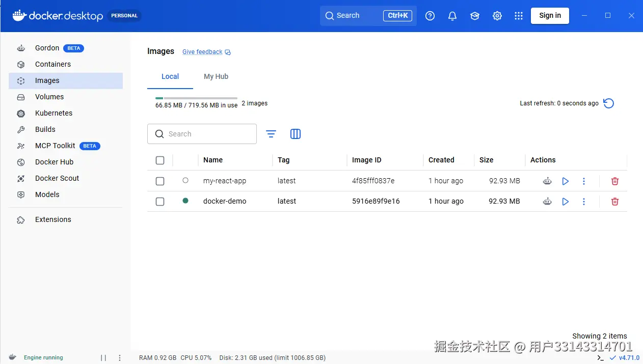Screen dimensions: 643x364
Task: Open the Learning center graduation-cap icon
Action: (475, 16)
